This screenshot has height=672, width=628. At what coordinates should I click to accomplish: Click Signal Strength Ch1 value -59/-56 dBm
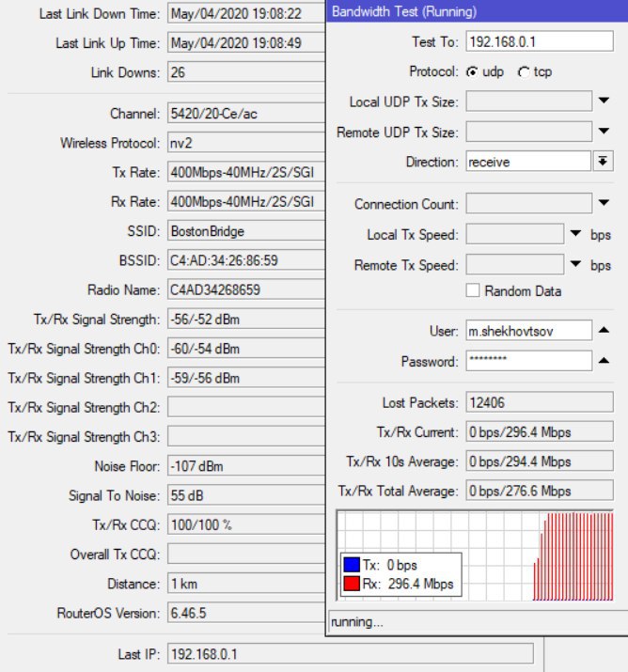pyautogui.click(x=246, y=378)
